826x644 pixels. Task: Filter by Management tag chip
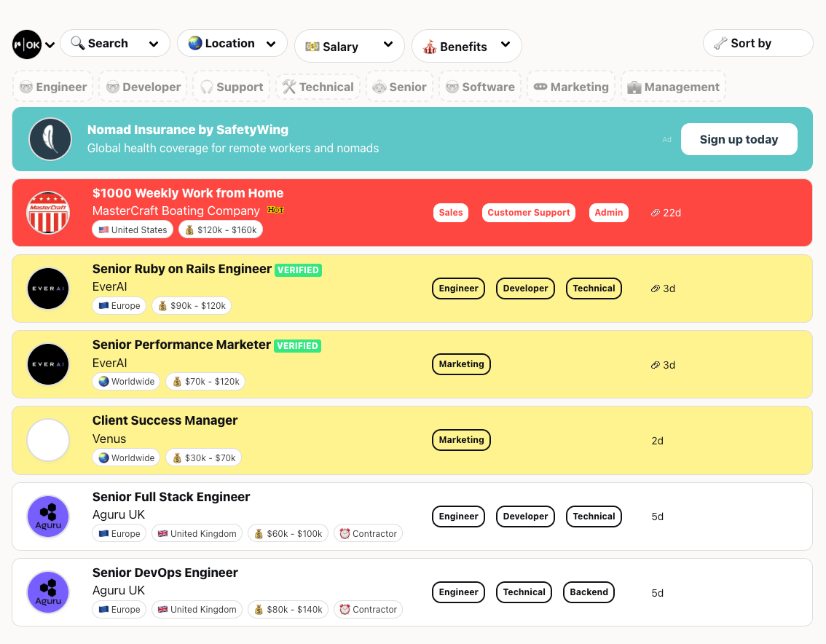[674, 87]
